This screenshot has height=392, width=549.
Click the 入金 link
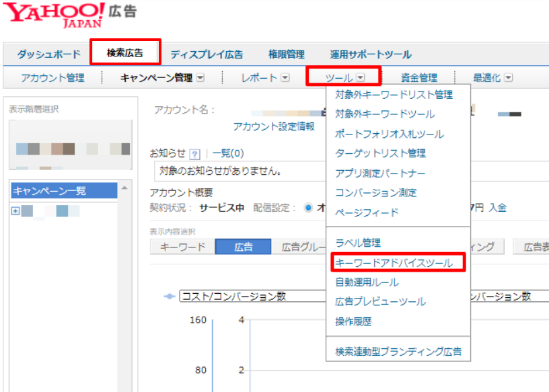coord(498,208)
